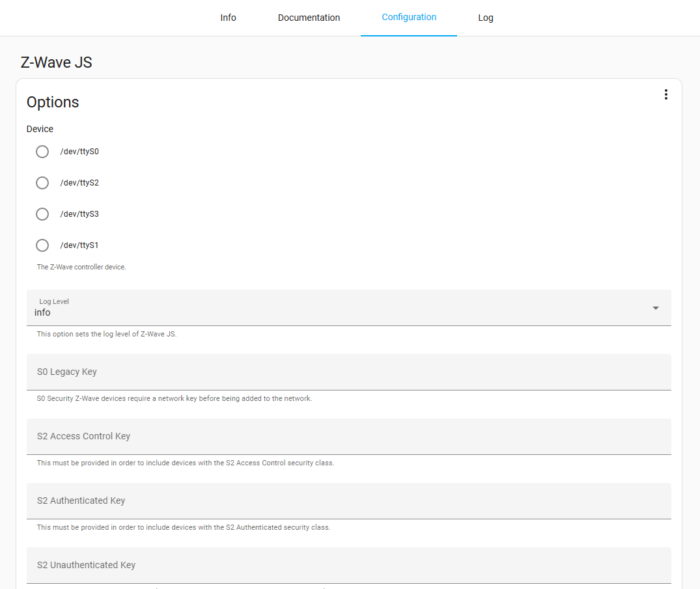The height and width of the screenshot is (589, 700).
Task: Select the /dev/ttyS0 device
Action: (x=42, y=151)
